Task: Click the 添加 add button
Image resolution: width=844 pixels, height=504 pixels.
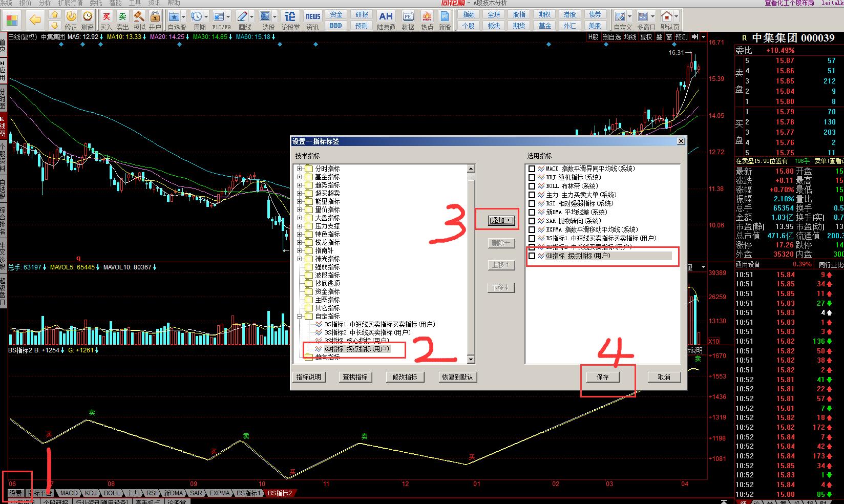Action: click(x=500, y=221)
